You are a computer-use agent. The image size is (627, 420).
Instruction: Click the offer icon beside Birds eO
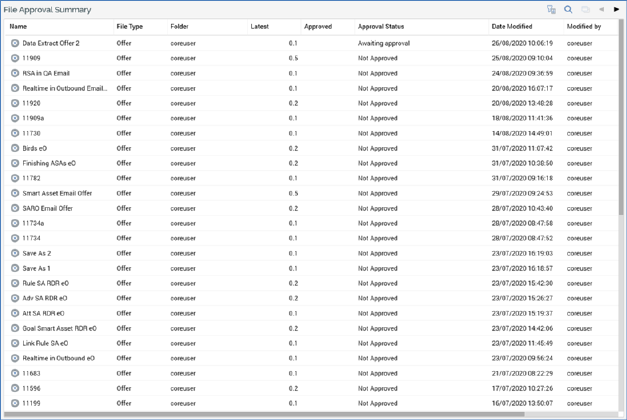point(15,149)
